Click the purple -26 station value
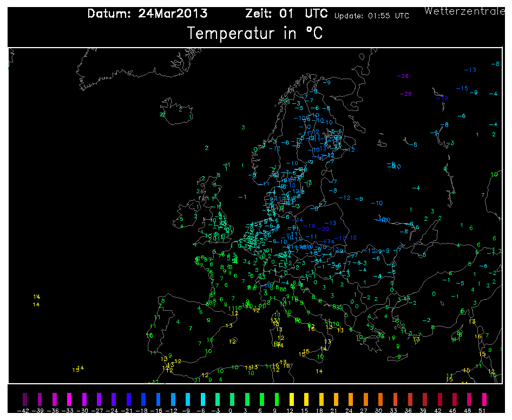Image resolution: width=512 pixels, height=420 pixels. pyautogui.click(x=405, y=94)
